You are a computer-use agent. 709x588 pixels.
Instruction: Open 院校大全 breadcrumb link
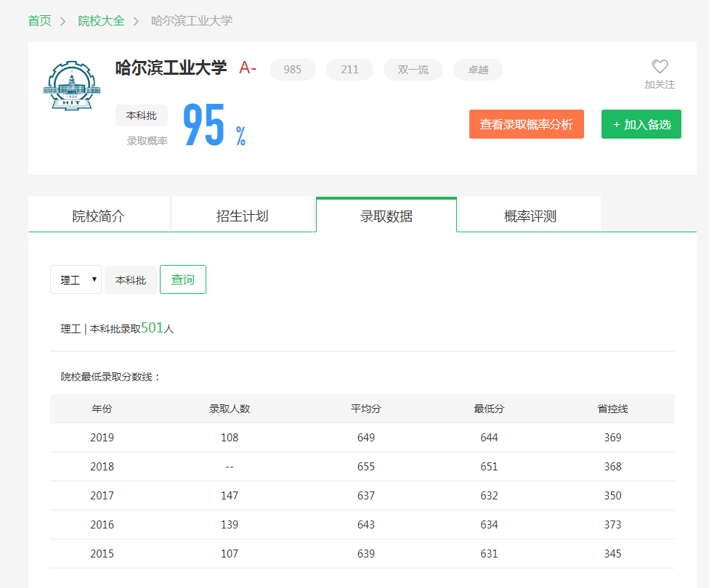point(101,21)
